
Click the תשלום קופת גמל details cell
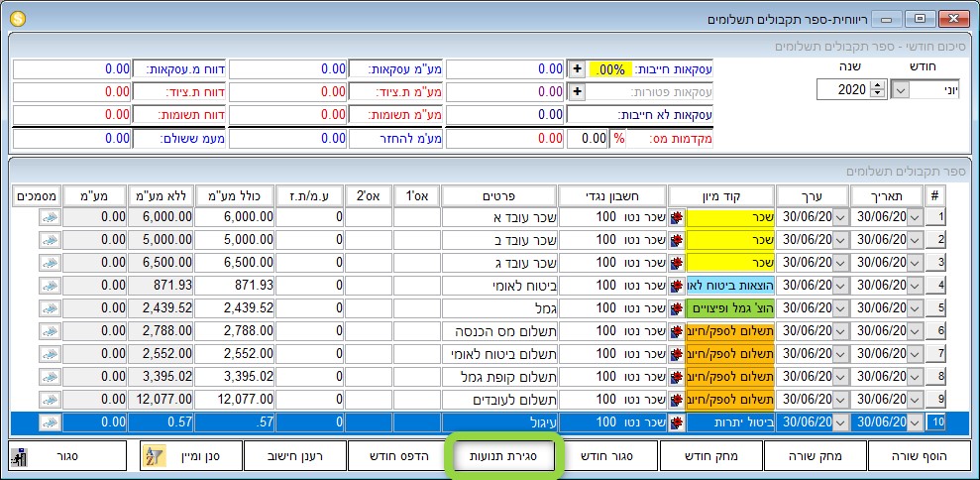498,377
